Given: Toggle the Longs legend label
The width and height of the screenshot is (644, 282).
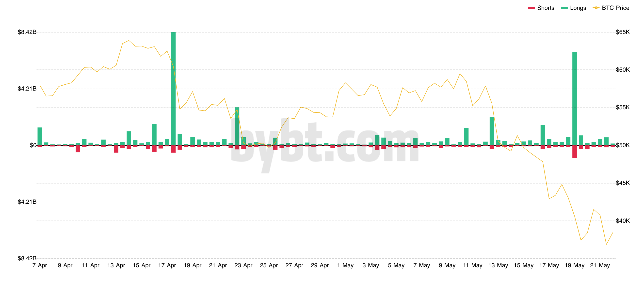Looking at the screenshot, I should pyautogui.click(x=578, y=8).
